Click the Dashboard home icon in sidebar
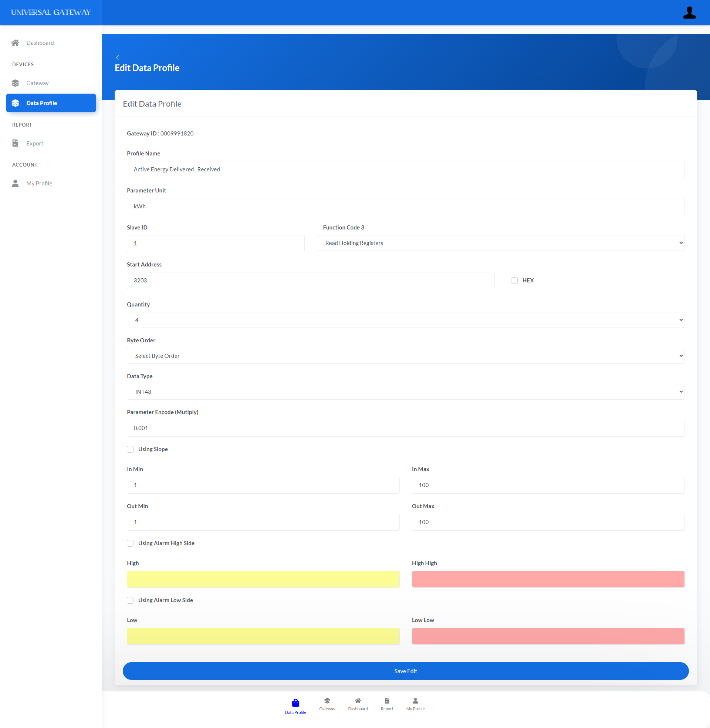This screenshot has height=728, width=710. pyautogui.click(x=15, y=43)
